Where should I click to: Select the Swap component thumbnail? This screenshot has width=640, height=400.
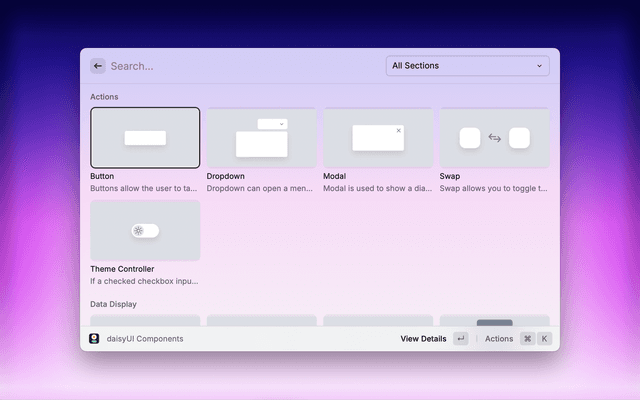(x=494, y=138)
